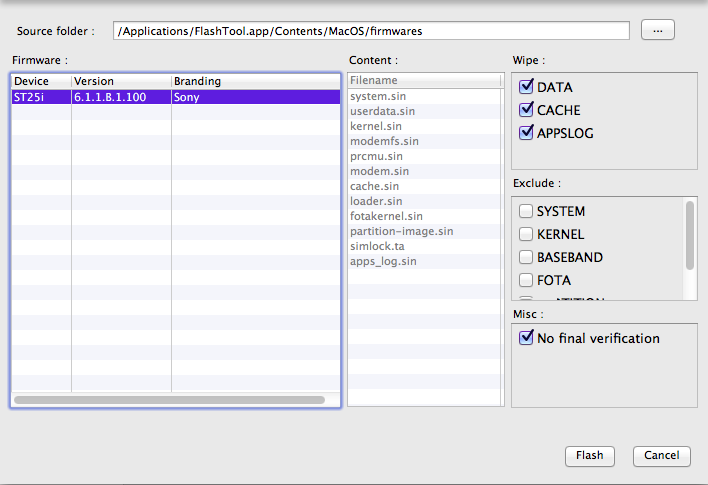Click the Source folder path field

coord(370,31)
